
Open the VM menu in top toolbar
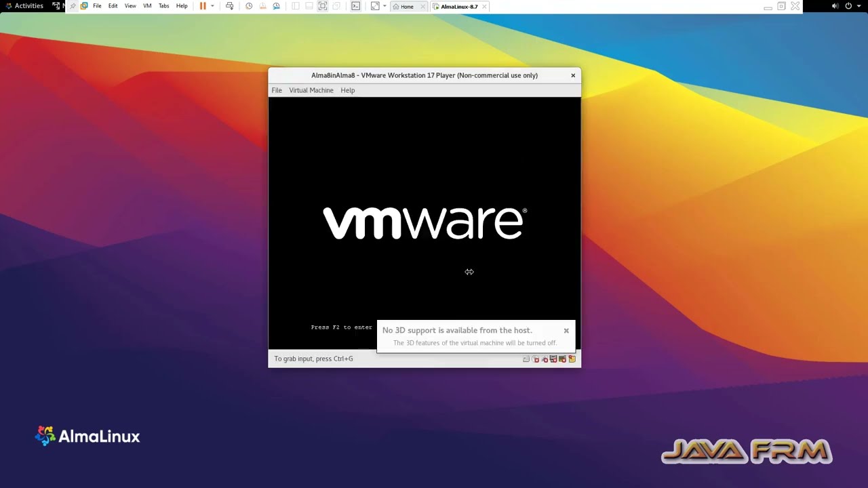click(x=147, y=6)
